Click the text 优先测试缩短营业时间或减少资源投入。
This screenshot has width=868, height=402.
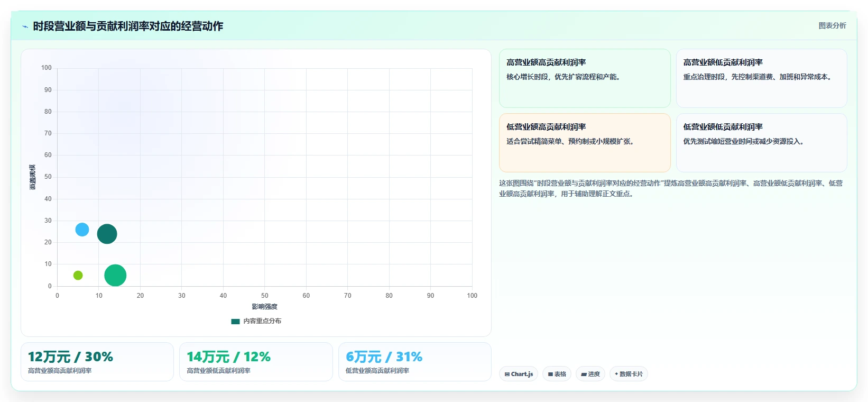pos(745,141)
